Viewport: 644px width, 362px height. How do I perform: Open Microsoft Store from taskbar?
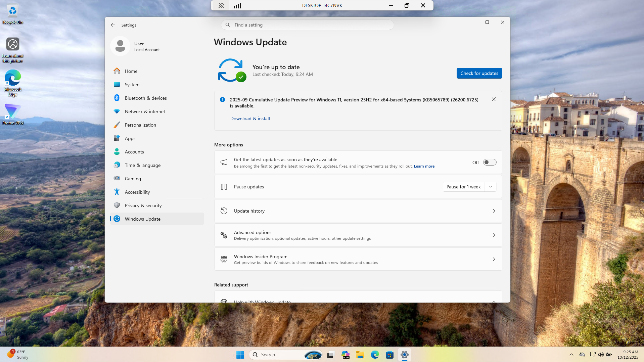tap(389, 355)
